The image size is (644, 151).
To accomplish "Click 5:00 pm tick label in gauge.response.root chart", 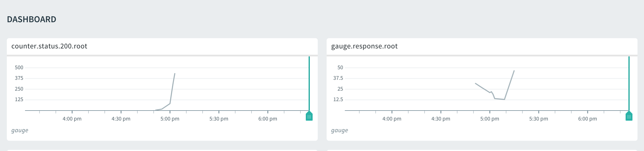I will 489,119.
